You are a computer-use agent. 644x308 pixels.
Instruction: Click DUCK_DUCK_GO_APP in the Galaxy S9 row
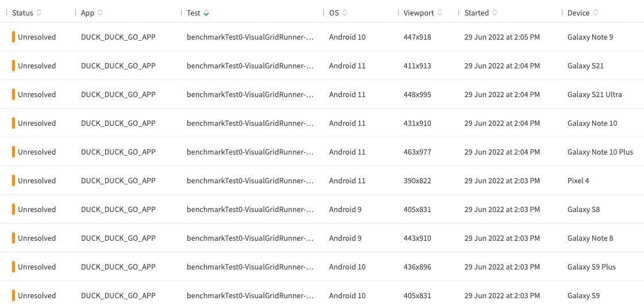[x=118, y=295]
